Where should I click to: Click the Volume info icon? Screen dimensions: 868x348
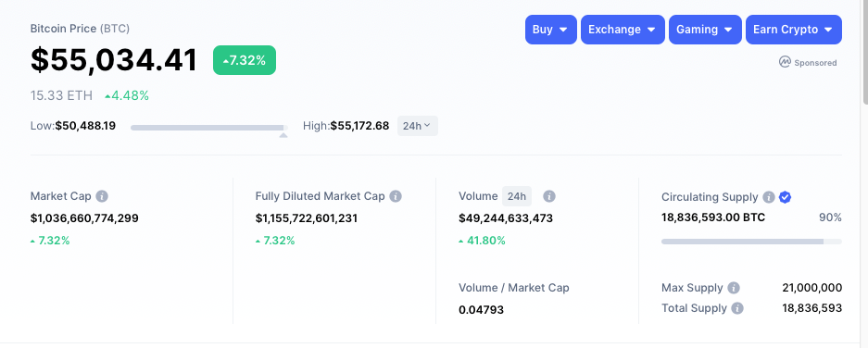tap(549, 196)
